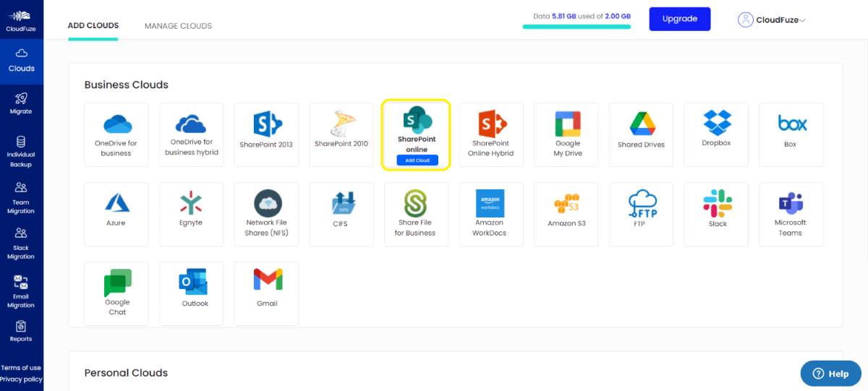Select the Outlook cloud card
Image resolution: width=868 pixels, height=391 pixels.
coord(192,293)
